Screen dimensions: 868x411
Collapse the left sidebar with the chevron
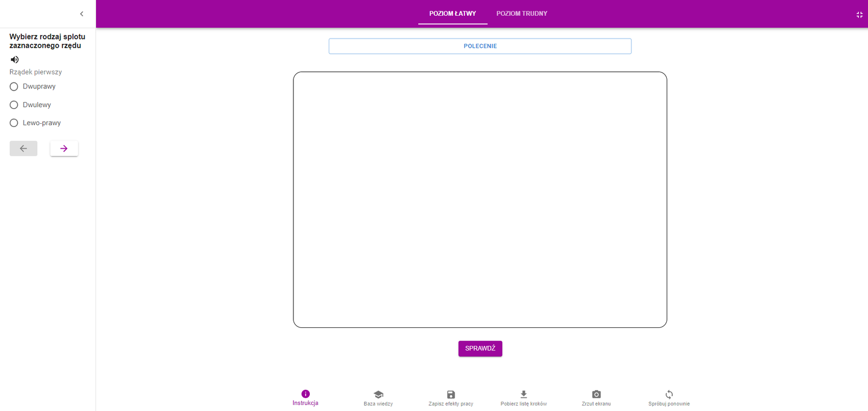[x=81, y=14]
